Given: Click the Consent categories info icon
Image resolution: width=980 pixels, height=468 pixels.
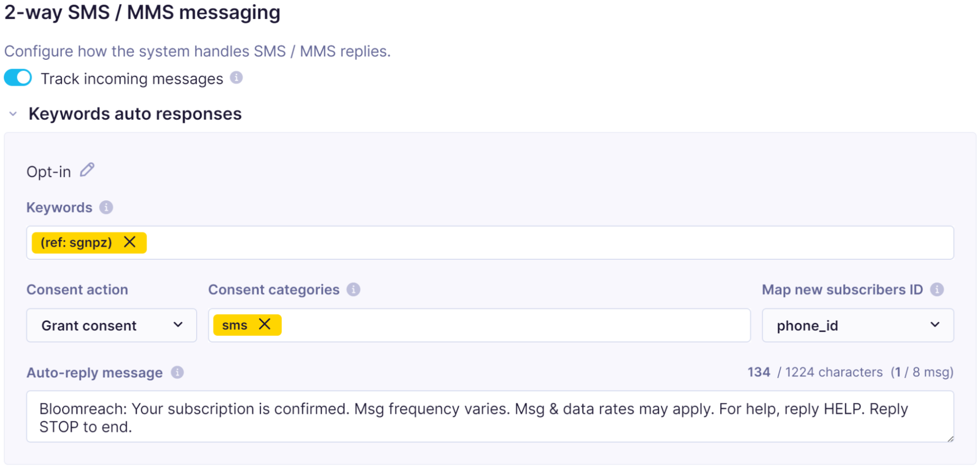Looking at the screenshot, I should click(x=353, y=290).
